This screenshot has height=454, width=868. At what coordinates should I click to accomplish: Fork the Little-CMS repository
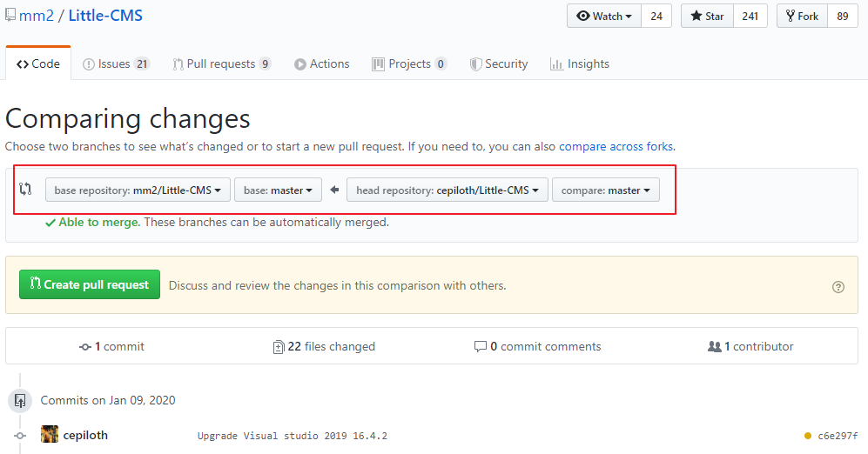802,16
